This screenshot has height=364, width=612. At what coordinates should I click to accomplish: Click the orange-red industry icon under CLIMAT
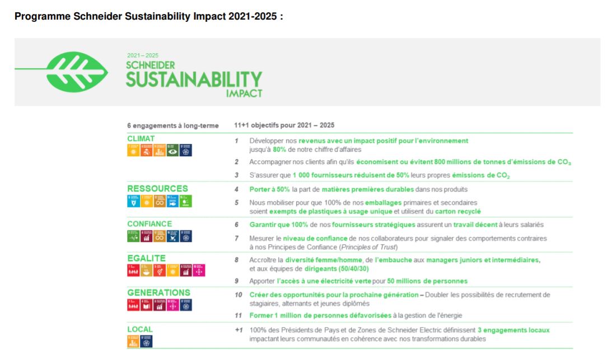tap(146, 151)
